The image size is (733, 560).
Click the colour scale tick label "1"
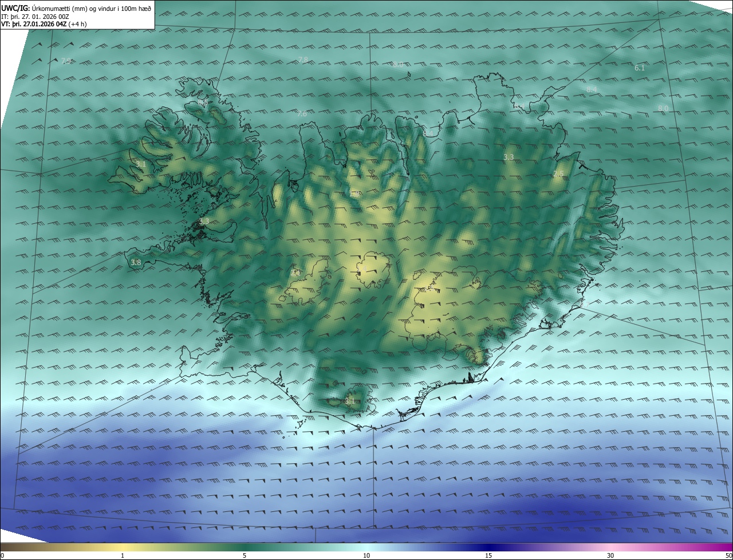tap(123, 555)
